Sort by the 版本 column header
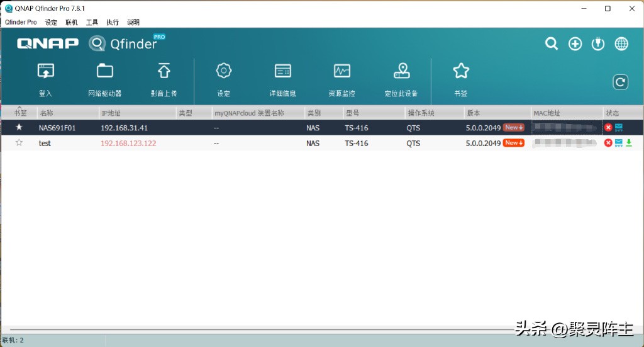 pyautogui.click(x=497, y=113)
